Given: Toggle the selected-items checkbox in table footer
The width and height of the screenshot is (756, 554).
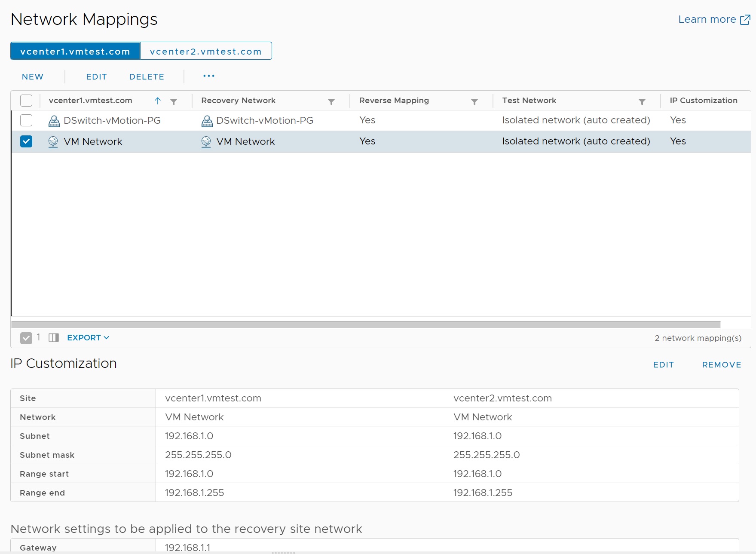Looking at the screenshot, I should 26,338.
